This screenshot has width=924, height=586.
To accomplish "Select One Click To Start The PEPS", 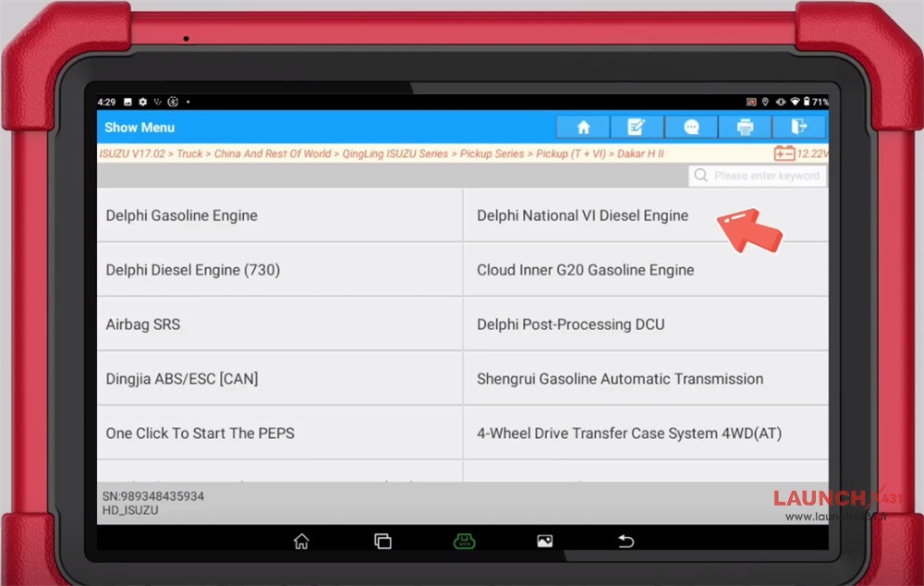I will point(279,433).
